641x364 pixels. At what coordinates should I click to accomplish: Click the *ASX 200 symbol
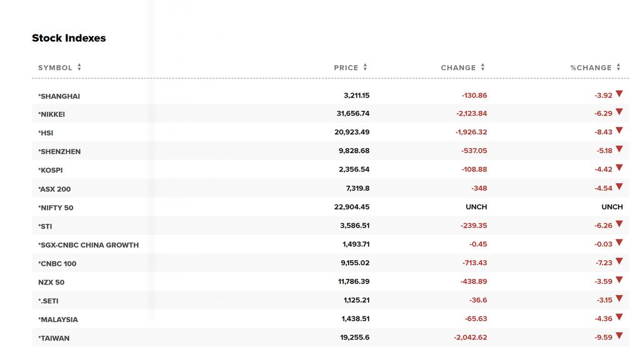54,189
